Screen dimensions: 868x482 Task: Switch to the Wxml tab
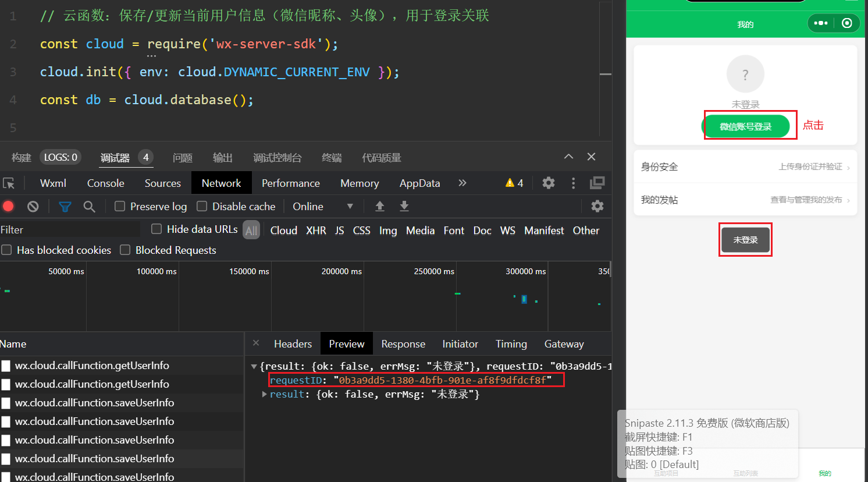[53, 183]
